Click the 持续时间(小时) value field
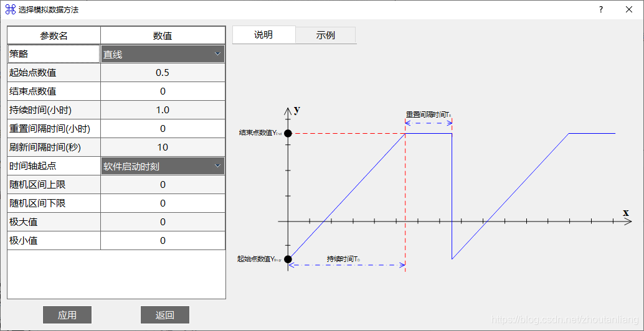 tap(163, 110)
